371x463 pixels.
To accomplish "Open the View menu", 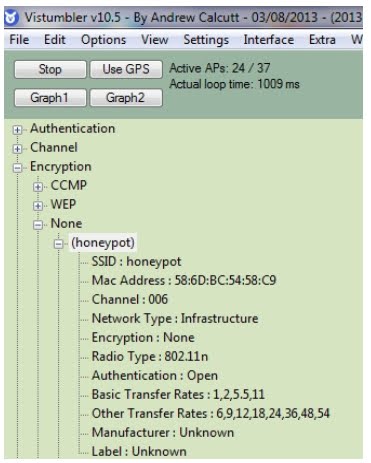I will pyautogui.click(x=154, y=40).
